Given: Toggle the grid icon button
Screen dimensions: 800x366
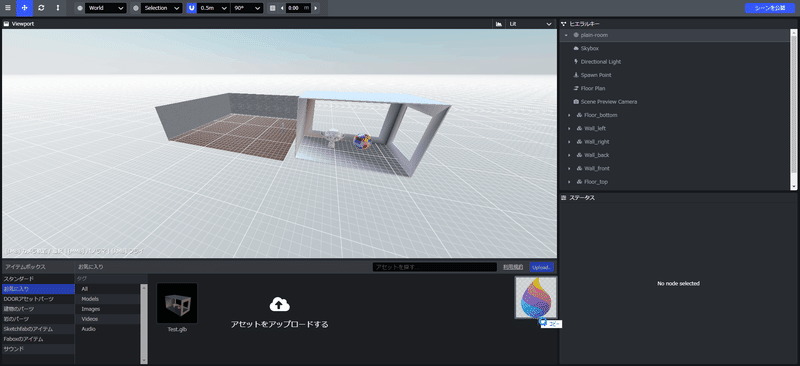Looking at the screenshot, I should click(x=272, y=8).
